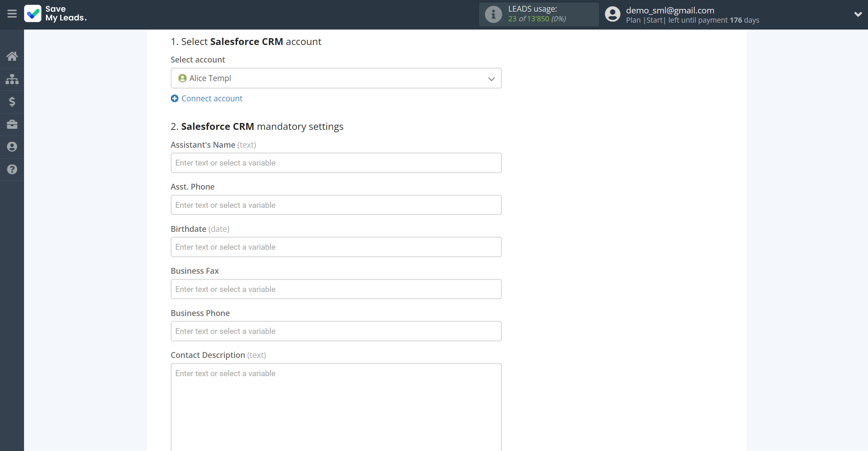
Task: Open briefcase icon in sidebar
Action: click(x=12, y=124)
